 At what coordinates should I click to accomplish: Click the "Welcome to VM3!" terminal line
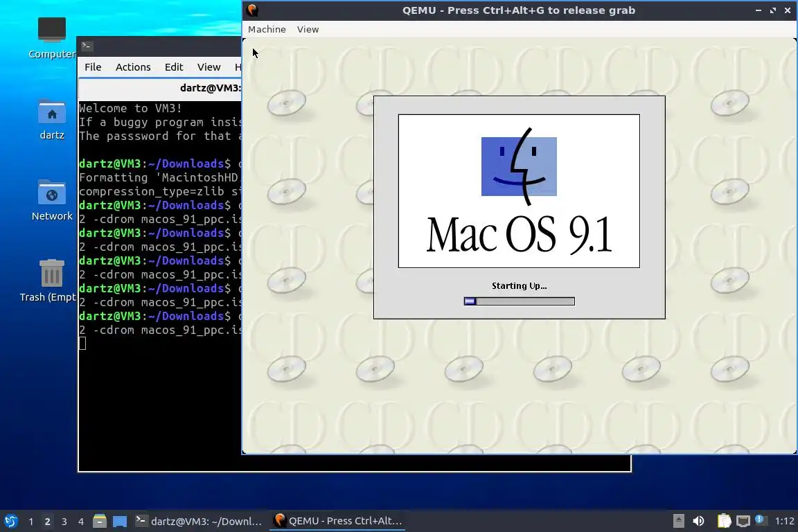tap(130, 109)
